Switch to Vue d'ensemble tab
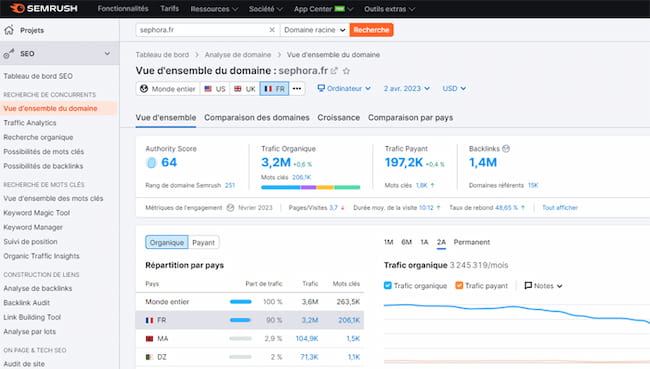 (x=166, y=118)
